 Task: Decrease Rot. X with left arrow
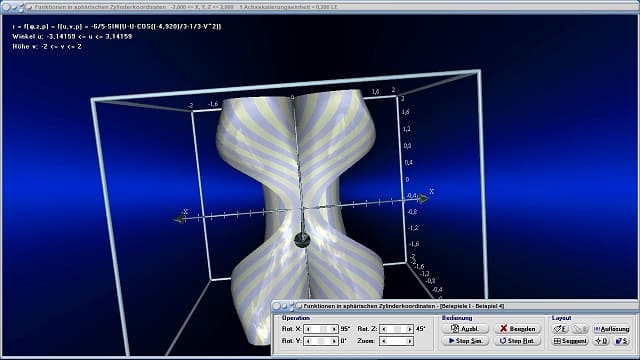pos(308,329)
